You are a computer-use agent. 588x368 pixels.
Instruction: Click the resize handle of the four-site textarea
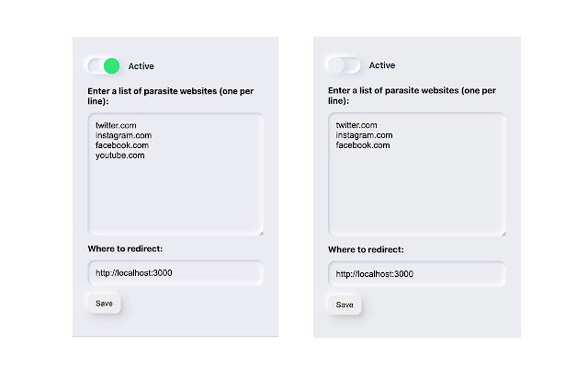(261, 232)
